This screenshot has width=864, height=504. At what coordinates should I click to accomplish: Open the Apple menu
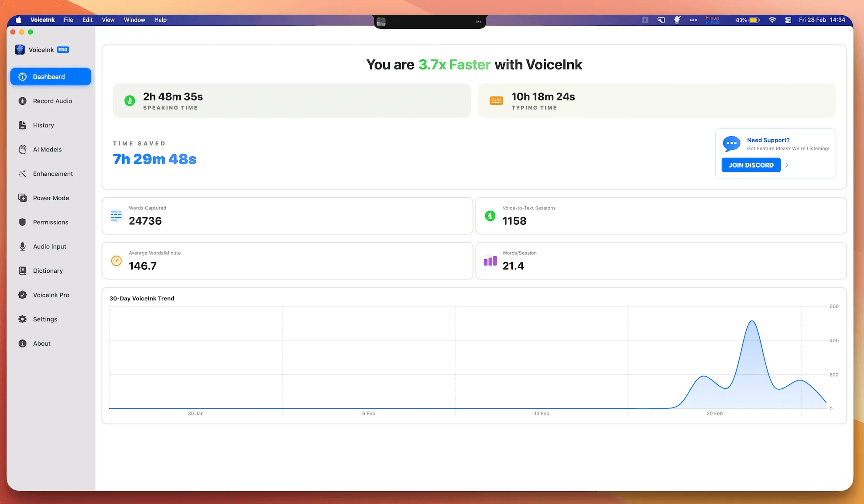[18, 20]
